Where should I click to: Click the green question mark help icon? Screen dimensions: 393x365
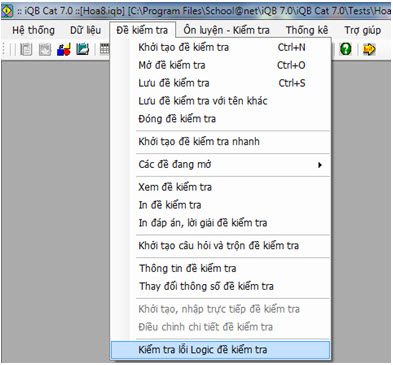[346, 50]
